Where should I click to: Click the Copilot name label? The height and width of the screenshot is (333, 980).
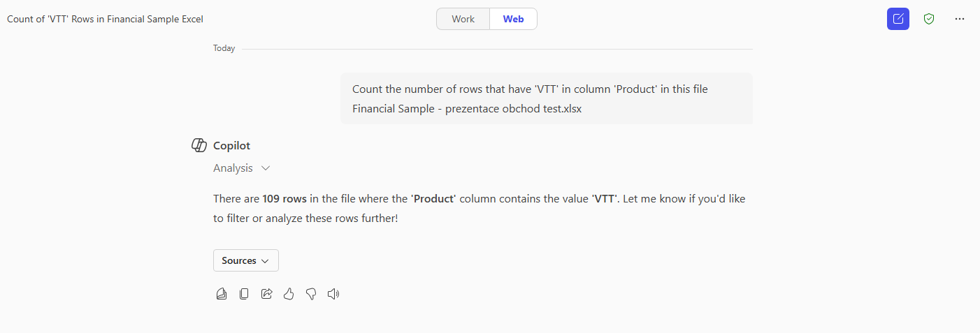pos(231,146)
